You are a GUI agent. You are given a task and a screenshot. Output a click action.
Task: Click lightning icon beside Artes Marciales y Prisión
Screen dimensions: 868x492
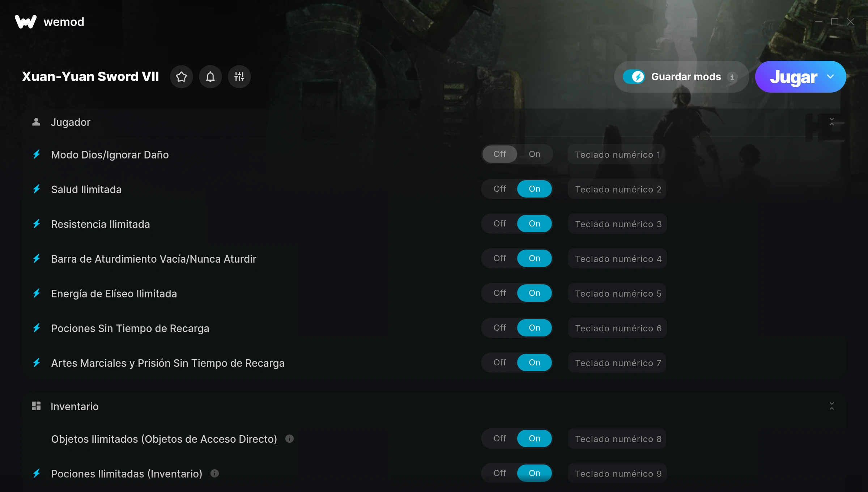[37, 363]
